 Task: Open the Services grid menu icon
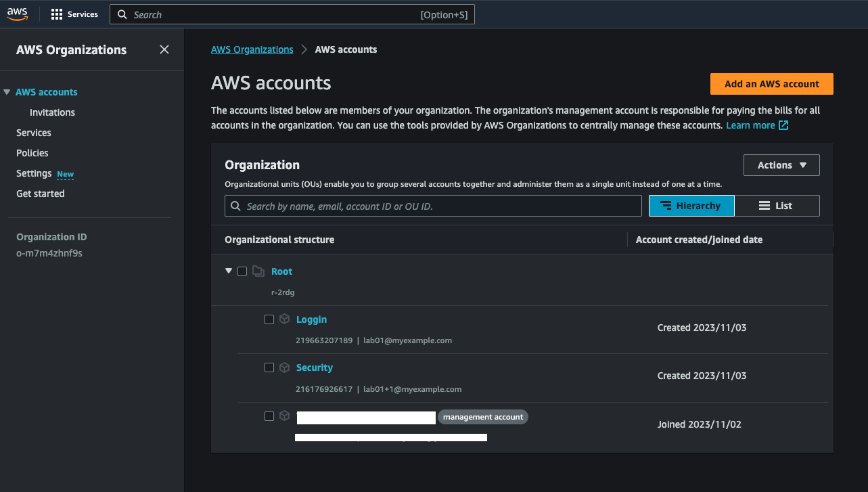pos(57,14)
